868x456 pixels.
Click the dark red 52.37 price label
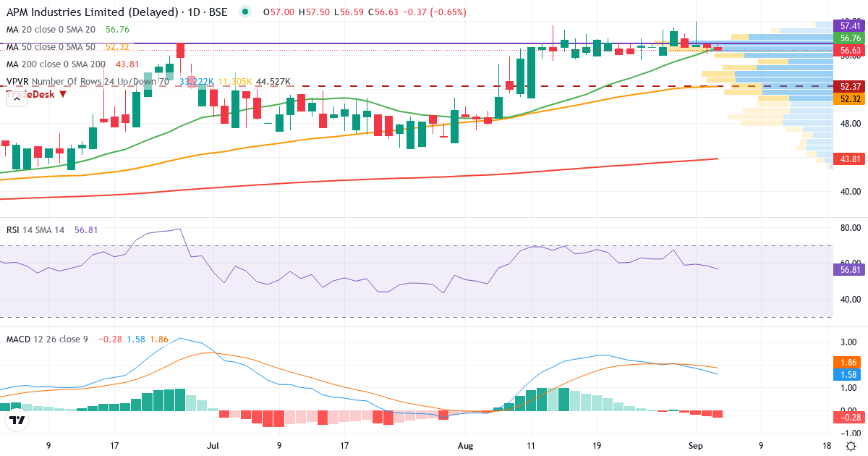click(849, 86)
